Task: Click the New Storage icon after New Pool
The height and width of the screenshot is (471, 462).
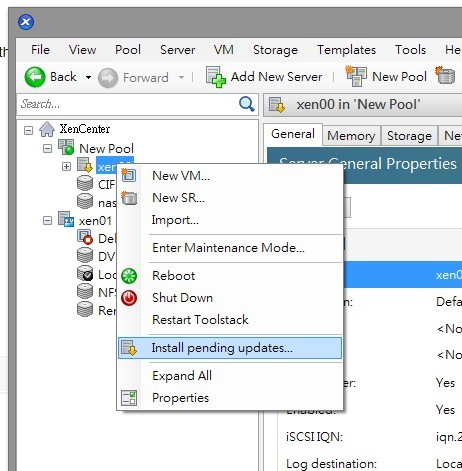Action: pos(445,75)
